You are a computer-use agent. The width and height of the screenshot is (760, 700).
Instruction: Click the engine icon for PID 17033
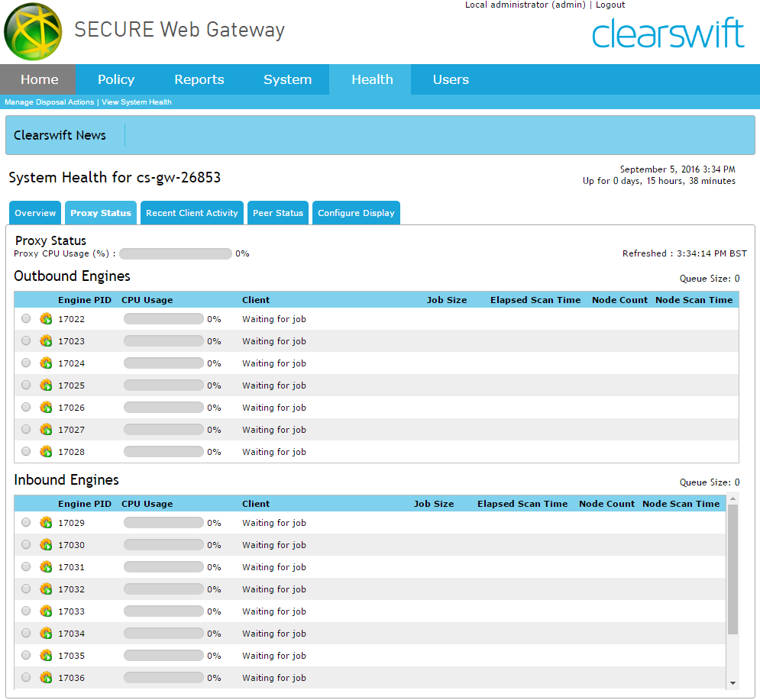tap(46, 611)
